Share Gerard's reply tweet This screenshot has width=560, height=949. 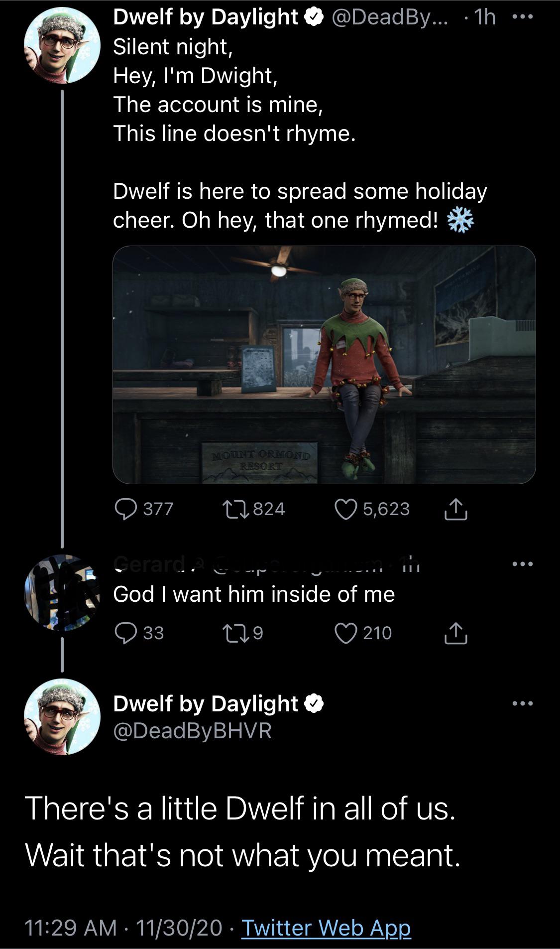[455, 633]
